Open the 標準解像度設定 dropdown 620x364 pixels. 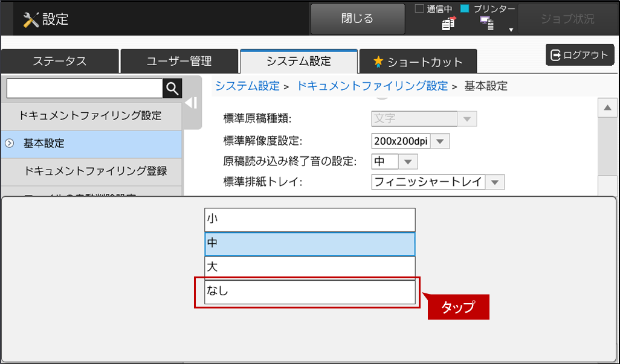point(410,141)
